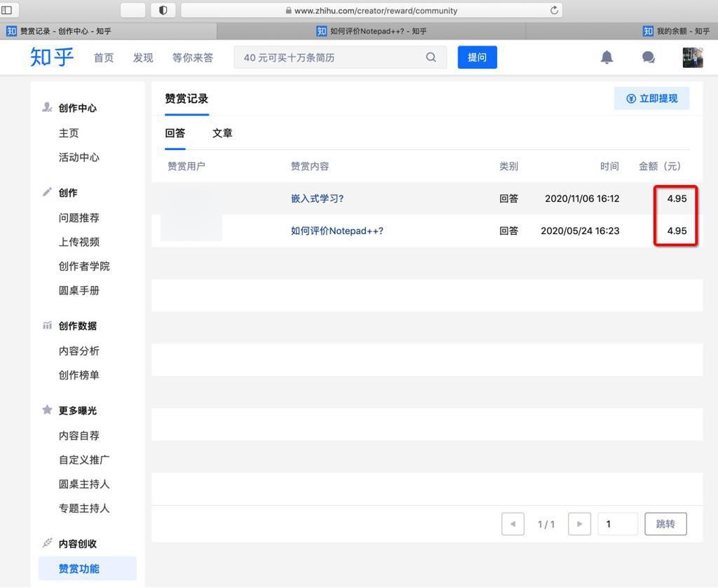Screen dimensions: 718x588
Task: Click the blue 提问 button
Action: coord(477,57)
